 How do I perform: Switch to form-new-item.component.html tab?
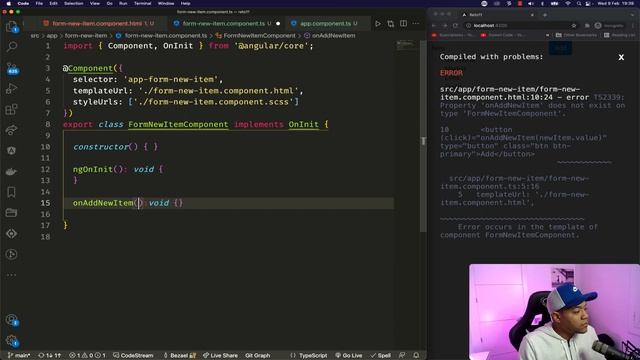point(97,24)
